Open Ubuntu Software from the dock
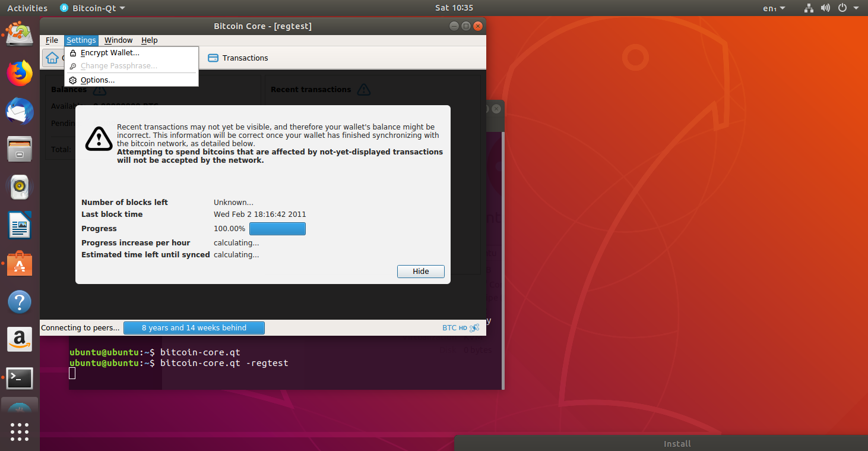This screenshot has height=451, width=868. click(x=20, y=264)
